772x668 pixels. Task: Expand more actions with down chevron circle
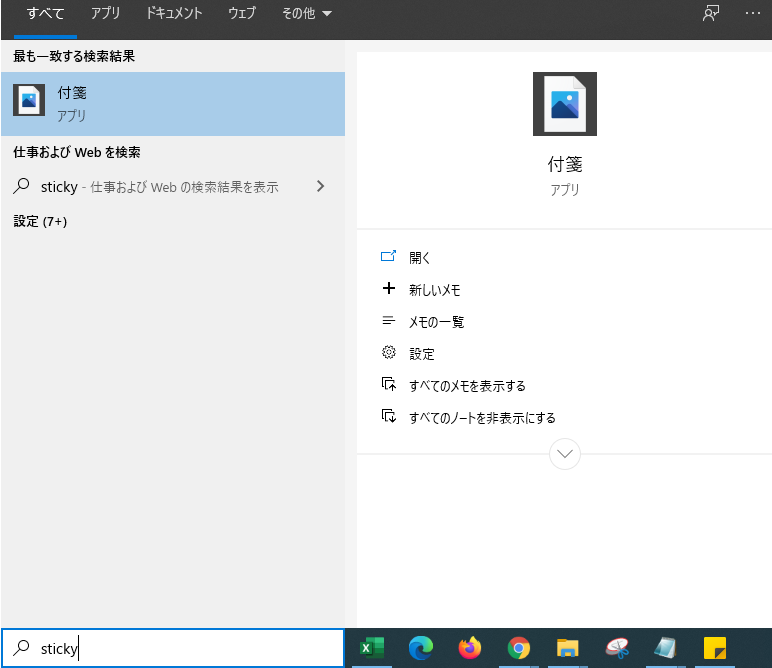coord(565,453)
